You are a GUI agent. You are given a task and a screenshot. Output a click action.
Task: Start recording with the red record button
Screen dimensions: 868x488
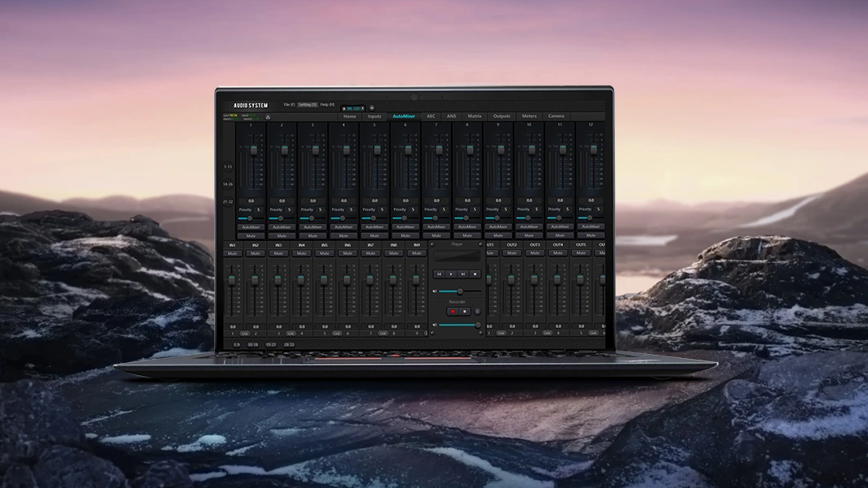tap(453, 312)
